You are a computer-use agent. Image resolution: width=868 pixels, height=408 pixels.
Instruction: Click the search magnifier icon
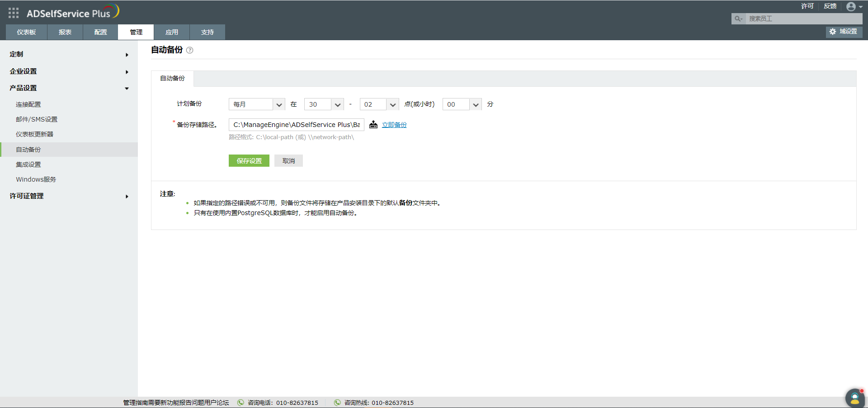(738, 19)
